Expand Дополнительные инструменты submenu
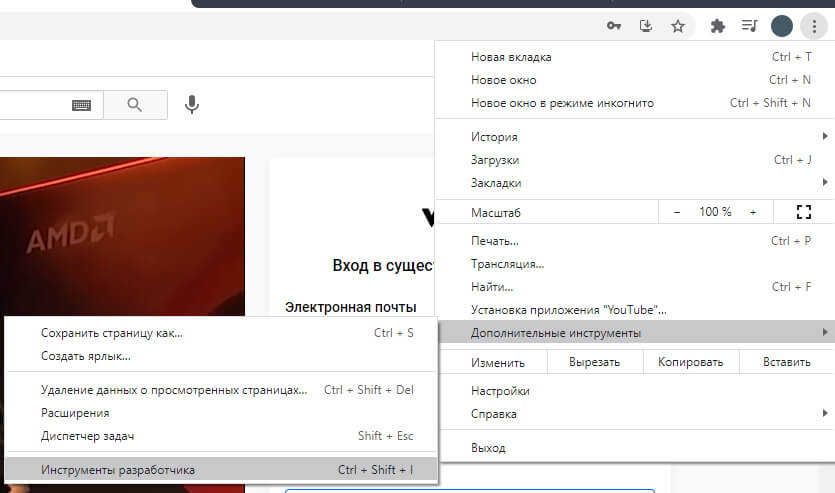This screenshot has height=493, width=835. coord(635,333)
